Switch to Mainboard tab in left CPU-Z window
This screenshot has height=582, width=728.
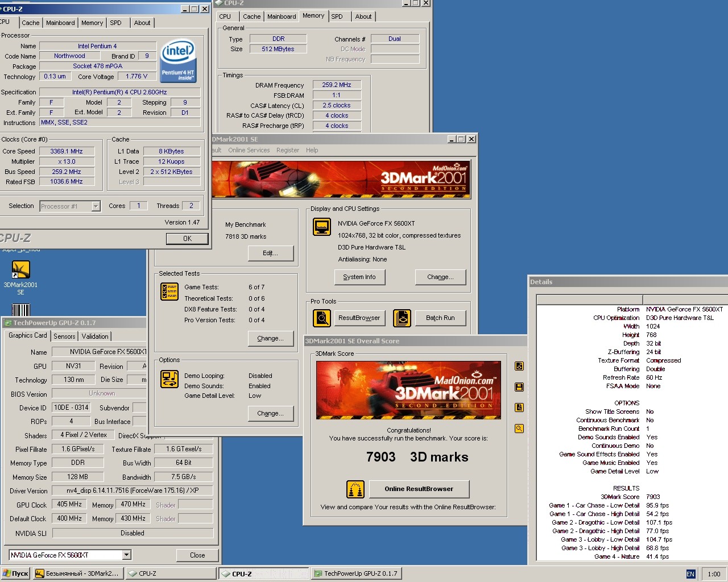point(60,23)
